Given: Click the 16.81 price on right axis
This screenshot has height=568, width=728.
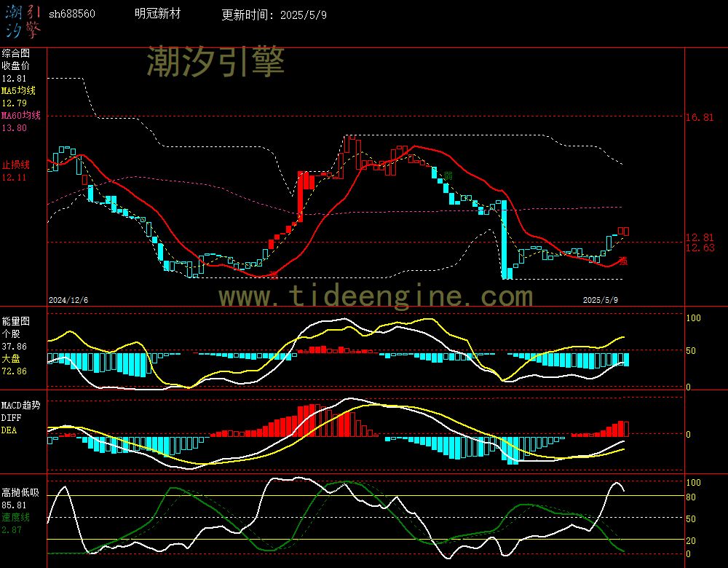Looking at the screenshot, I should (x=700, y=117).
